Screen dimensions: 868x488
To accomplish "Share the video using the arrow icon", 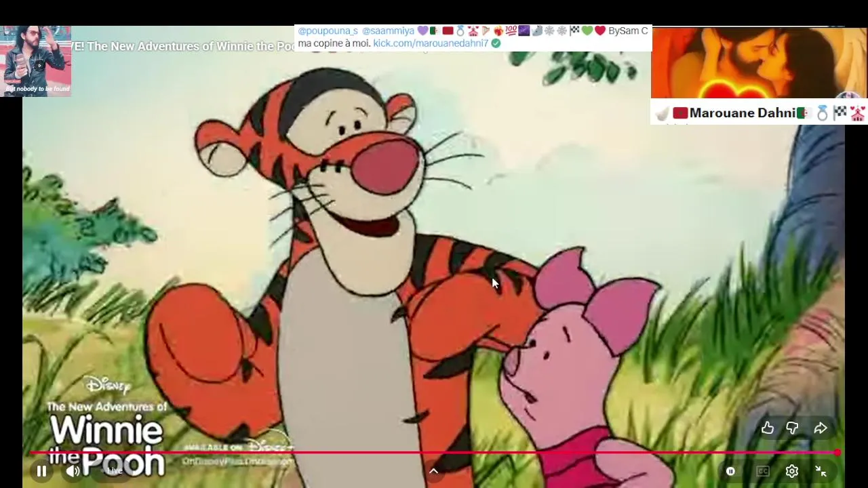I will coord(821,428).
